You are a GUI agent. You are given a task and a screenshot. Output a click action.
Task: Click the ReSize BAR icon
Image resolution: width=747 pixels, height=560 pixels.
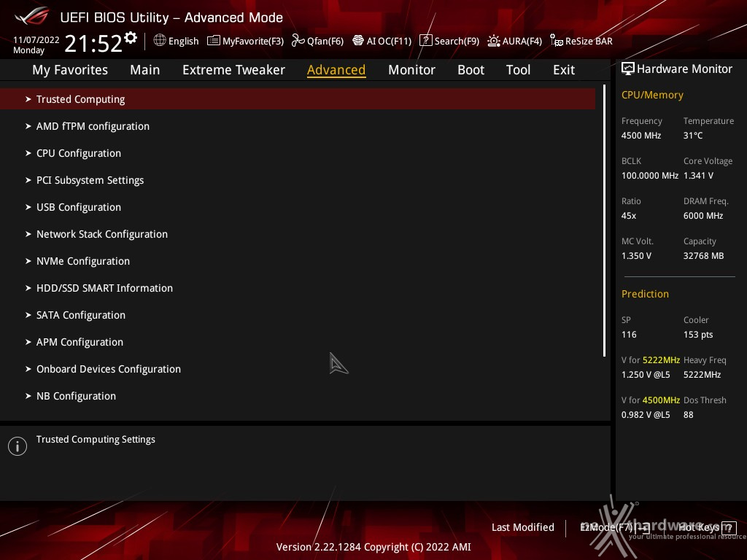click(557, 41)
